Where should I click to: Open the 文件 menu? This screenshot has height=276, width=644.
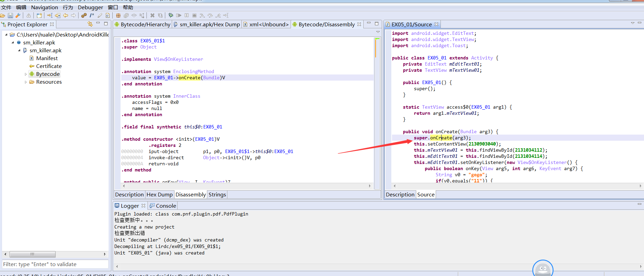(6, 7)
